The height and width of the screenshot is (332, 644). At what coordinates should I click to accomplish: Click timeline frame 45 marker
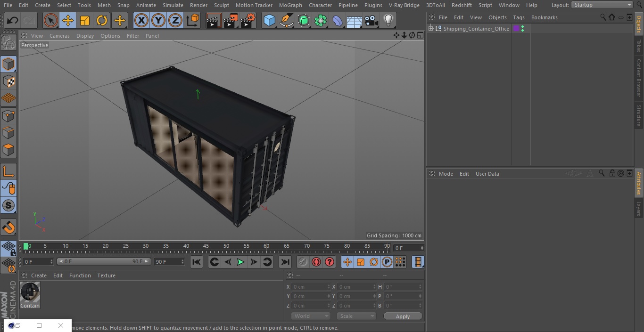point(206,246)
